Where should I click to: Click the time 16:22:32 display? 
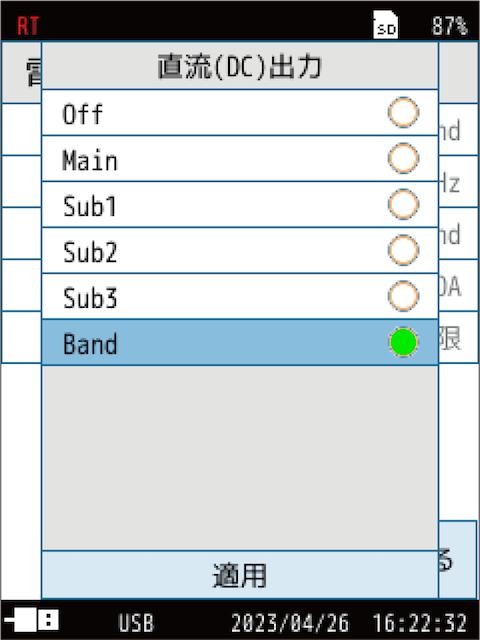420,623
